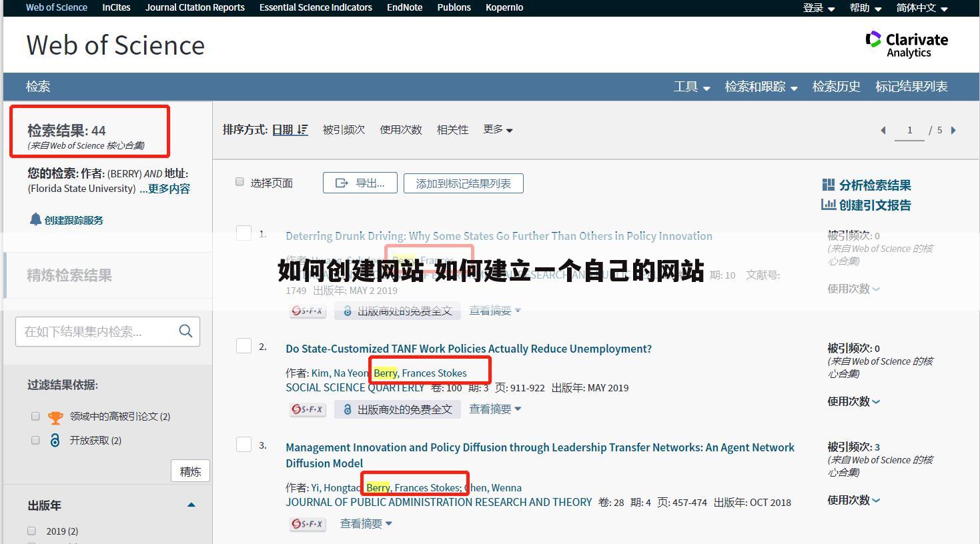Click the Web of Science top-bar link
The image size is (980, 544).
[x=57, y=7]
